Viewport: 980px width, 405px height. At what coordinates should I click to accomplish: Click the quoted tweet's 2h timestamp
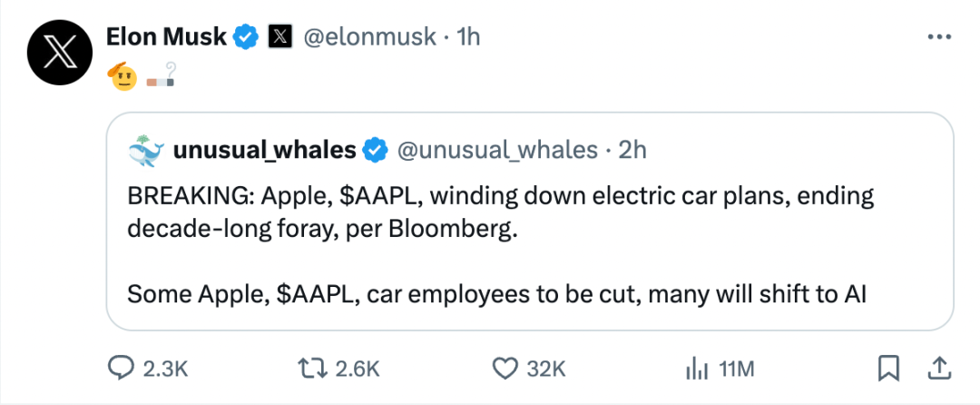click(632, 150)
